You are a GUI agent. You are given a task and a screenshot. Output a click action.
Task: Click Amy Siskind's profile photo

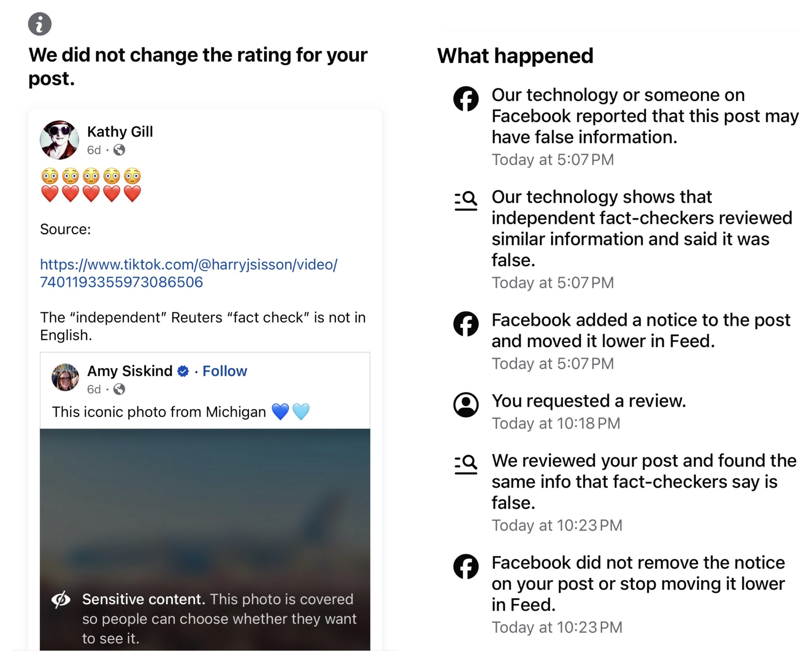click(65, 377)
